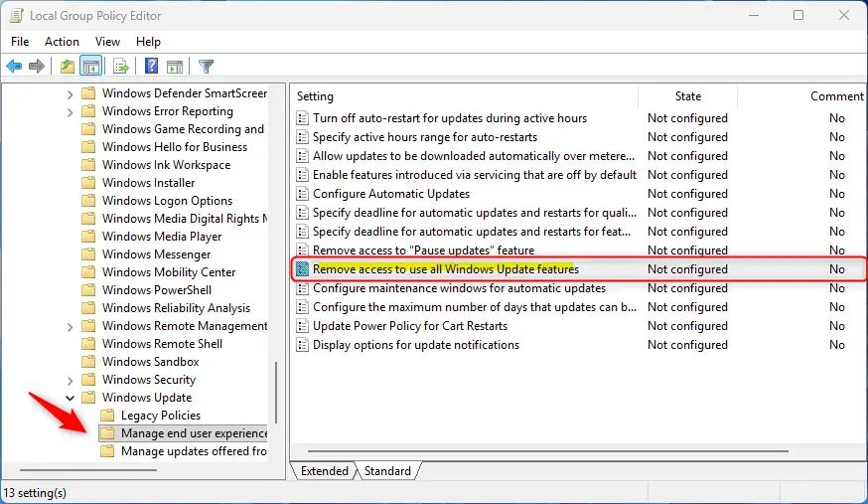Click policy icon of Turn off auto-restart setting
This screenshot has height=504, width=868.
pyautogui.click(x=302, y=118)
